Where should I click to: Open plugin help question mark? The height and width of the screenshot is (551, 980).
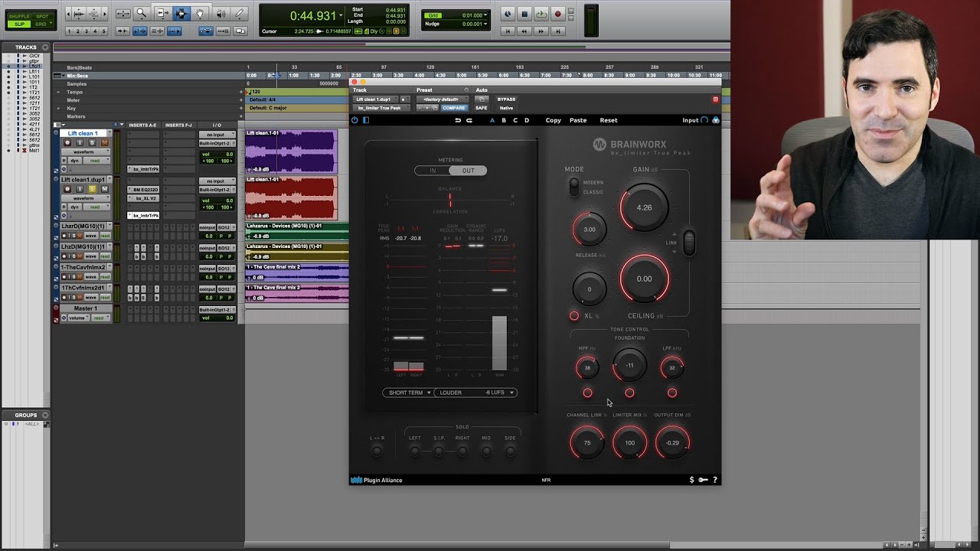[x=715, y=480]
